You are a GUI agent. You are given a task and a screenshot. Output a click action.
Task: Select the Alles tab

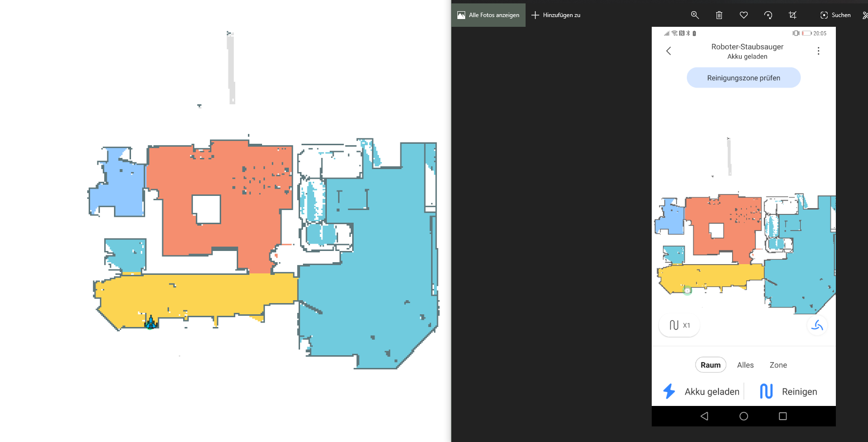tap(745, 365)
